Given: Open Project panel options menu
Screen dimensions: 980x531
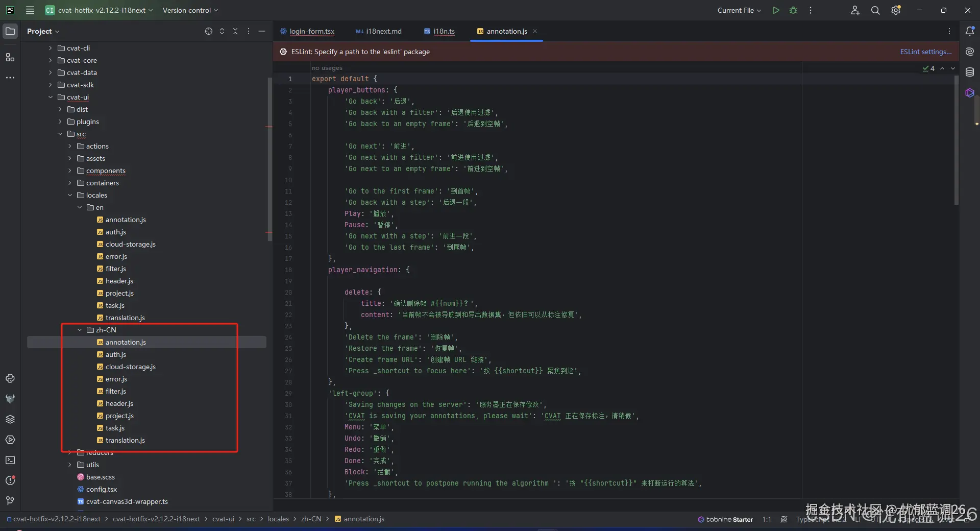Looking at the screenshot, I should pos(249,31).
